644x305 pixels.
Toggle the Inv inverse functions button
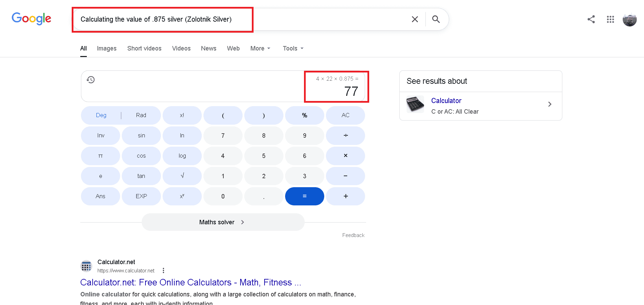(x=101, y=136)
